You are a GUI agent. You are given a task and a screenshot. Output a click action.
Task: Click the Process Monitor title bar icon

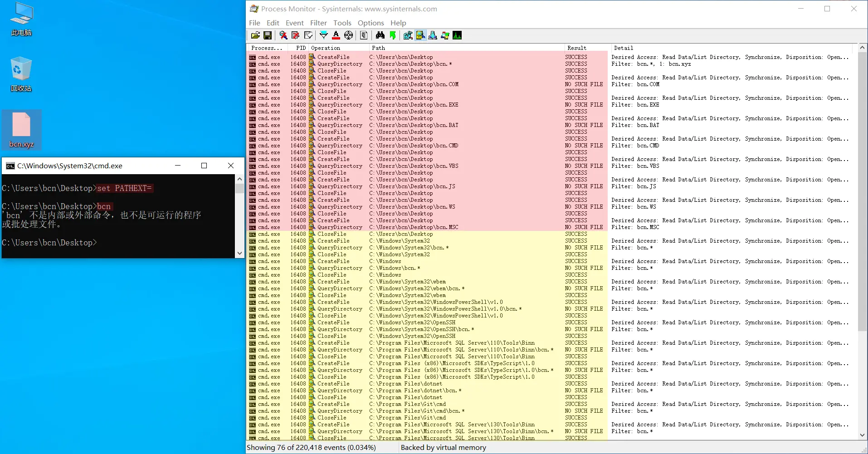254,9
